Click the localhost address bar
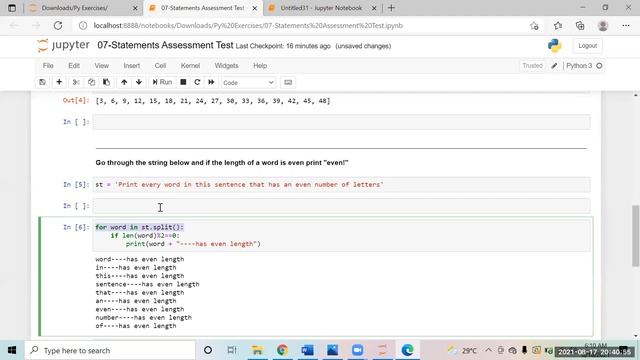The height and width of the screenshot is (360, 640). pos(248,25)
